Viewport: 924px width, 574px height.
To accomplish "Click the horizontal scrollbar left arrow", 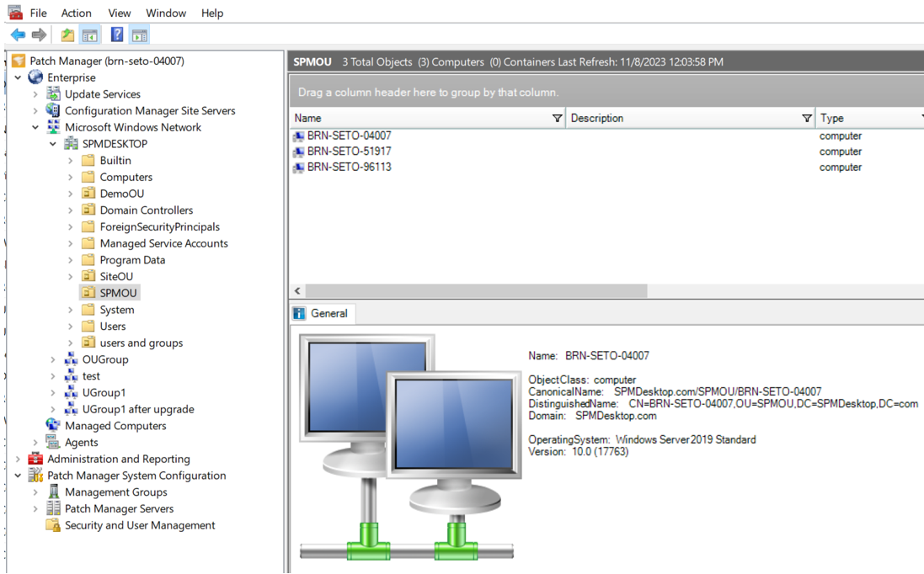I will point(297,290).
